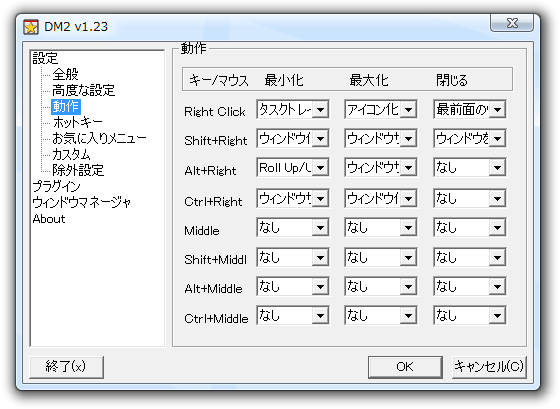Open ホットキー settings page
The height and width of the screenshot is (409, 560).
(x=78, y=123)
